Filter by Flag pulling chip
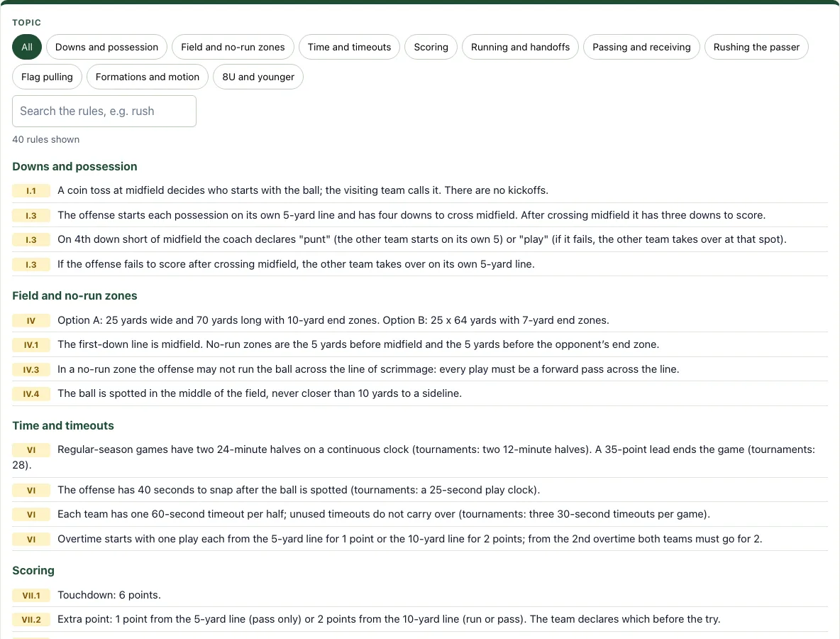The image size is (840, 639). [x=47, y=77]
